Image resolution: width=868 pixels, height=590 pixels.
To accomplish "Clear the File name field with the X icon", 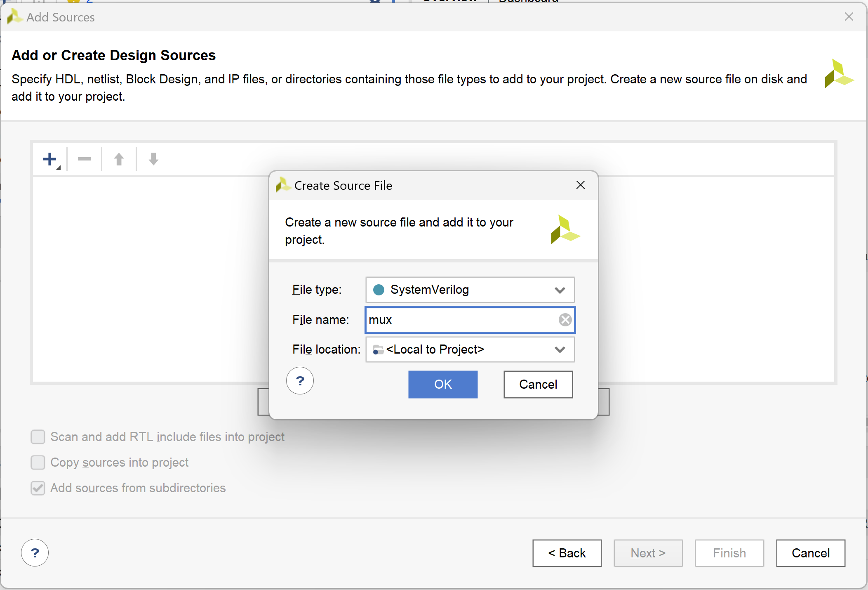I will (565, 320).
